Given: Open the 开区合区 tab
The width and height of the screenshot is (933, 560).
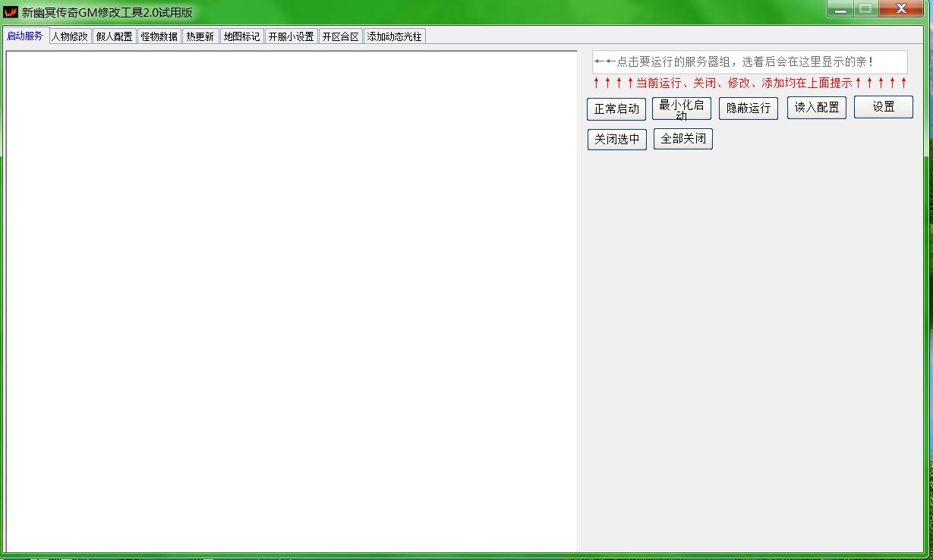Looking at the screenshot, I should (x=340, y=36).
